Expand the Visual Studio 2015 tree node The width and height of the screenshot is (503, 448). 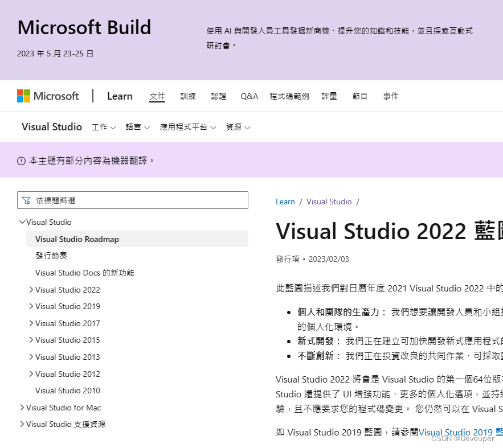31,340
